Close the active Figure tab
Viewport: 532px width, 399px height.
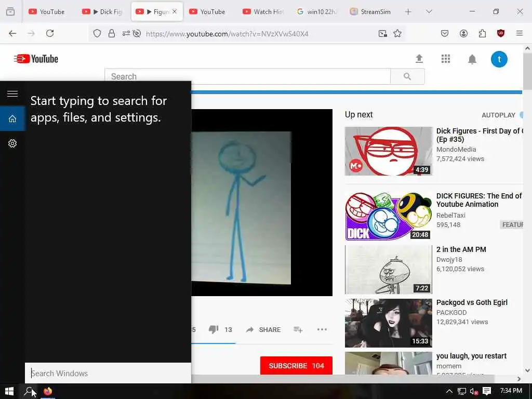tap(175, 11)
